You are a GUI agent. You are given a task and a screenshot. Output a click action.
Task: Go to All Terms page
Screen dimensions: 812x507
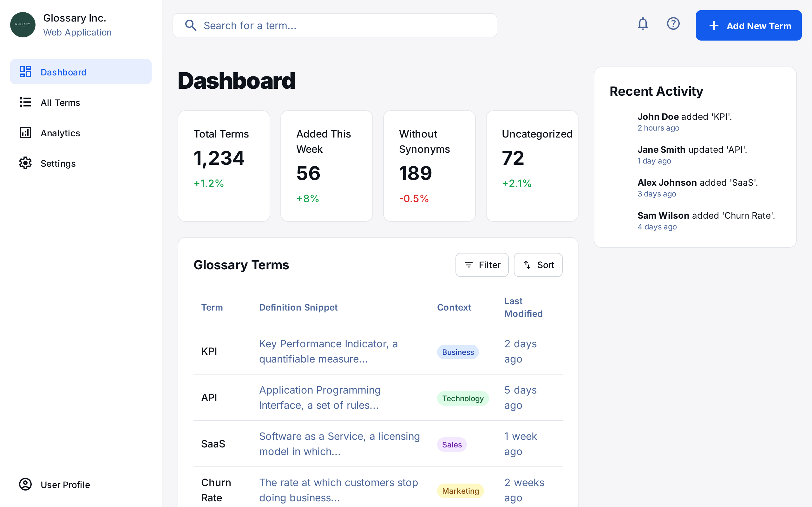coord(60,103)
